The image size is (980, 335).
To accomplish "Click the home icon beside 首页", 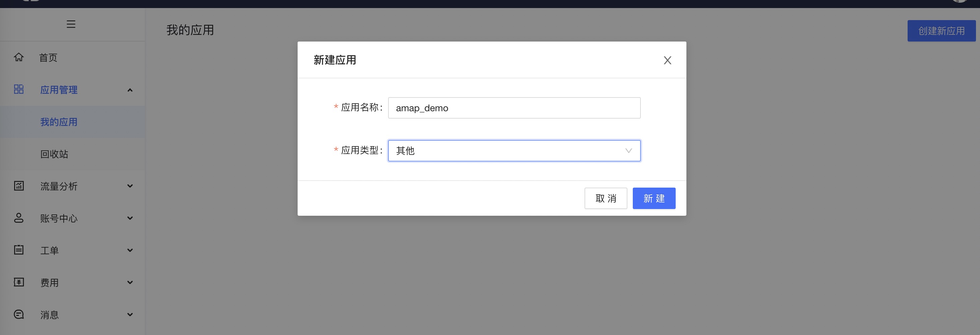I will [19, 57].
